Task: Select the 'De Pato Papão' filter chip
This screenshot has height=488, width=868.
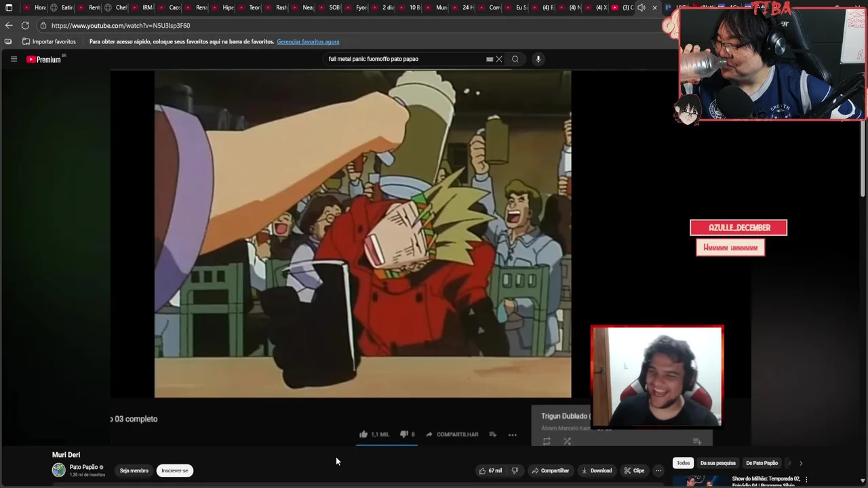Action: (x=762, y=463)
